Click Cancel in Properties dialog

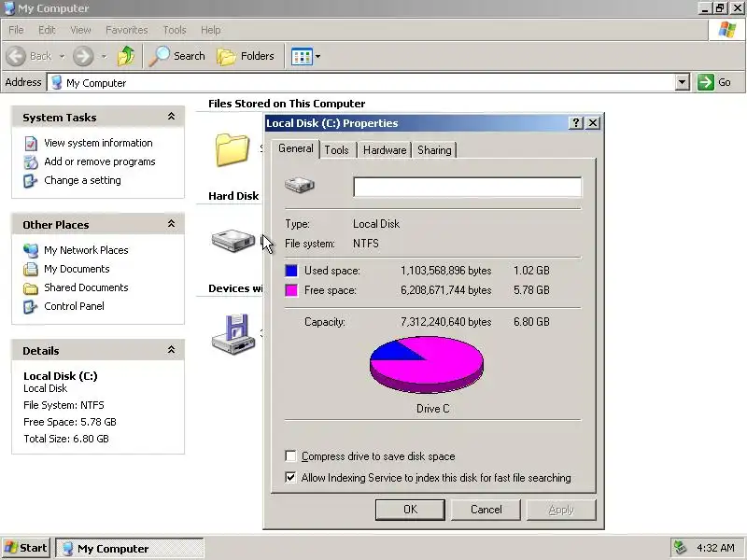(486, 510)
